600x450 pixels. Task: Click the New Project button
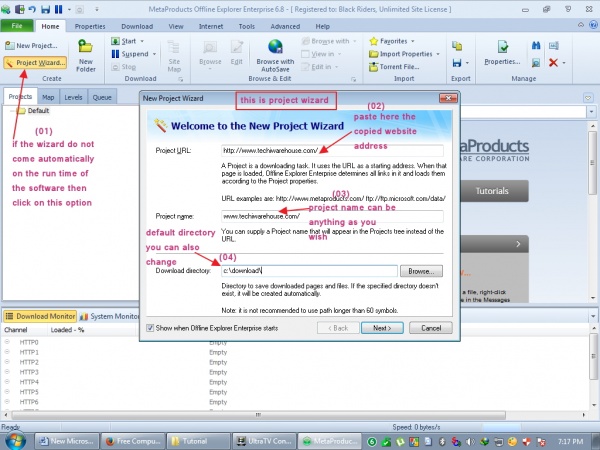coord(31,46)
